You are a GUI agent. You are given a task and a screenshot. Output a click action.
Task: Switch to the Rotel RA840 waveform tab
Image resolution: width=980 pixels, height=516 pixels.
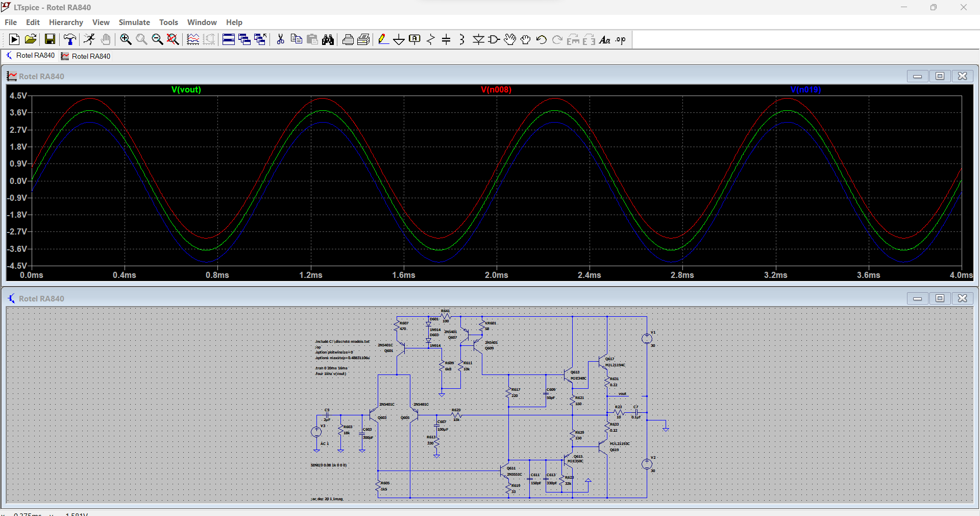[86, 56]
